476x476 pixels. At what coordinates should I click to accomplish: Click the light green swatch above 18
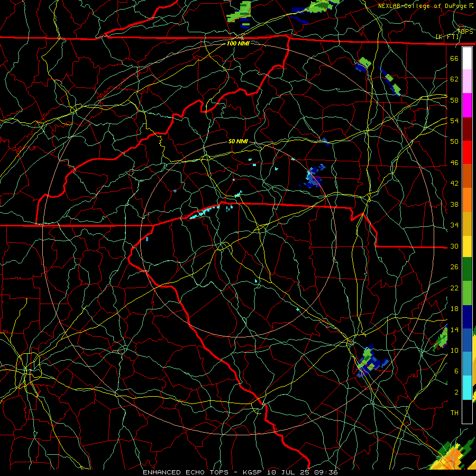(x=467, y=293)
